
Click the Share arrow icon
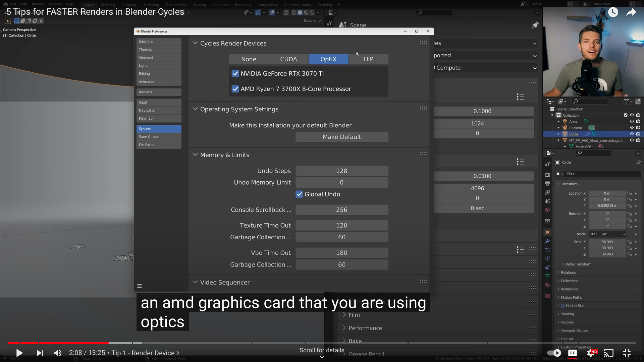tap(631, 13)
